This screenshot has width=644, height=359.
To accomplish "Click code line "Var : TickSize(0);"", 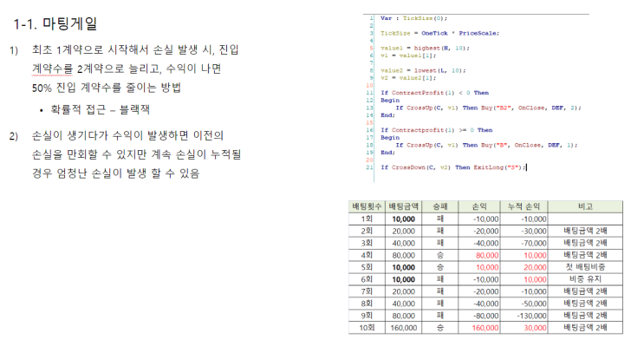I will (413, 18).
